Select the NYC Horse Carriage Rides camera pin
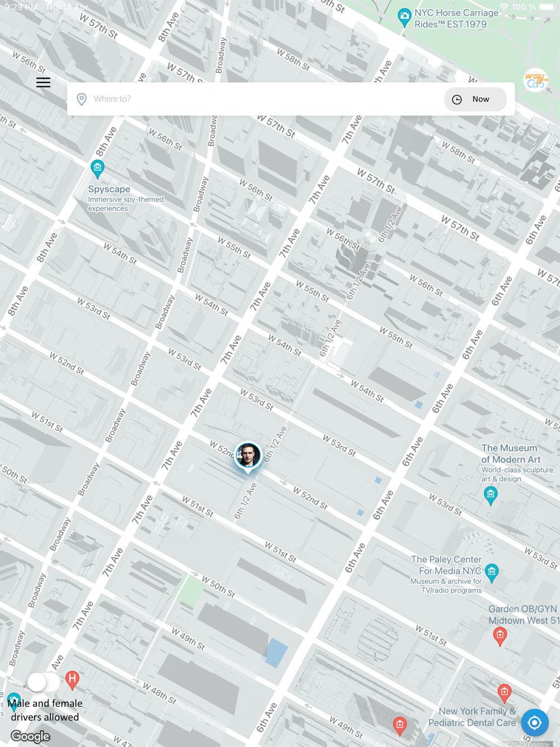 tap(404, 17)
